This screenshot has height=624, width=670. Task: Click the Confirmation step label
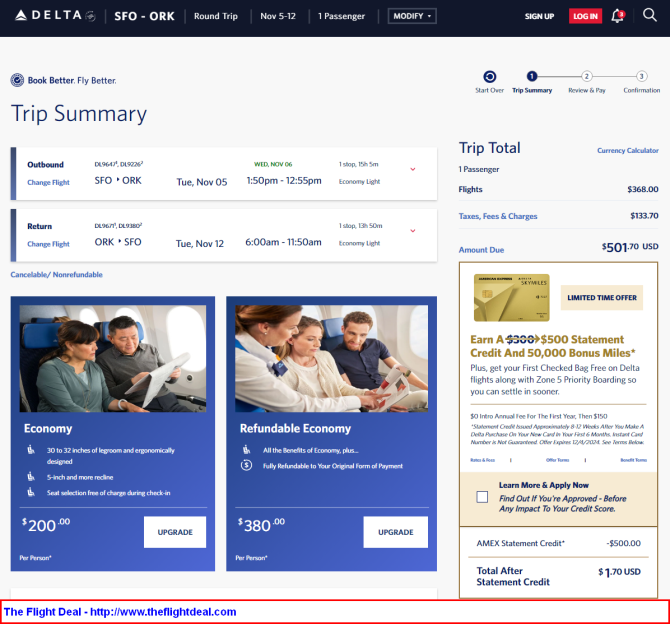[641, 90]
